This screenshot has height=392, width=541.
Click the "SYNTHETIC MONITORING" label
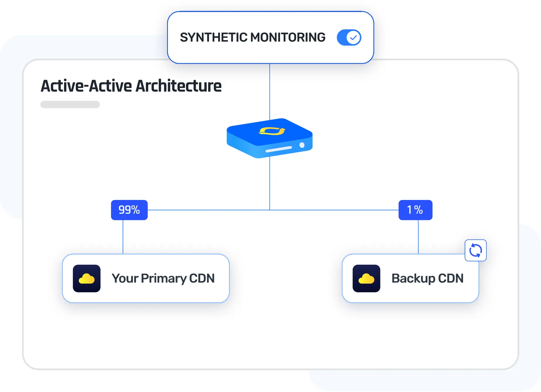[253, 38]
